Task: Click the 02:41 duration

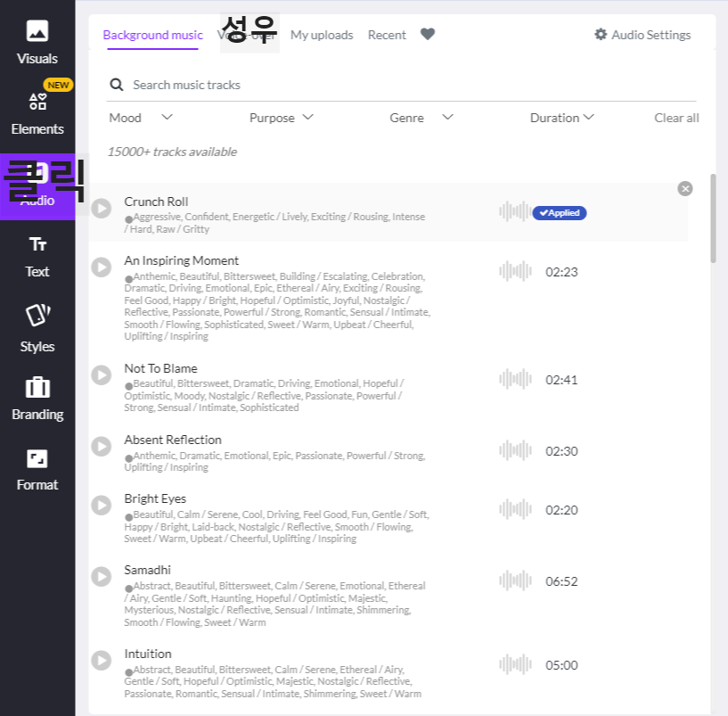Action: [x=561, y=380]
